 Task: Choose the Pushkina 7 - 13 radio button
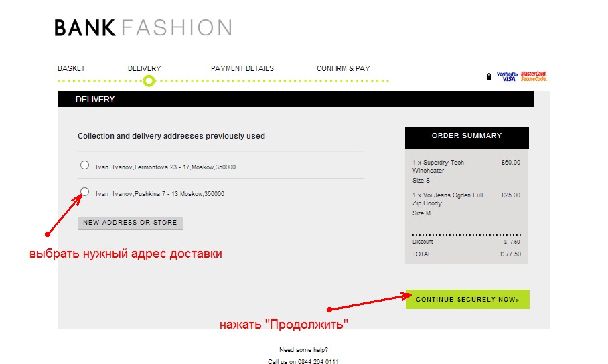[84, 192]
